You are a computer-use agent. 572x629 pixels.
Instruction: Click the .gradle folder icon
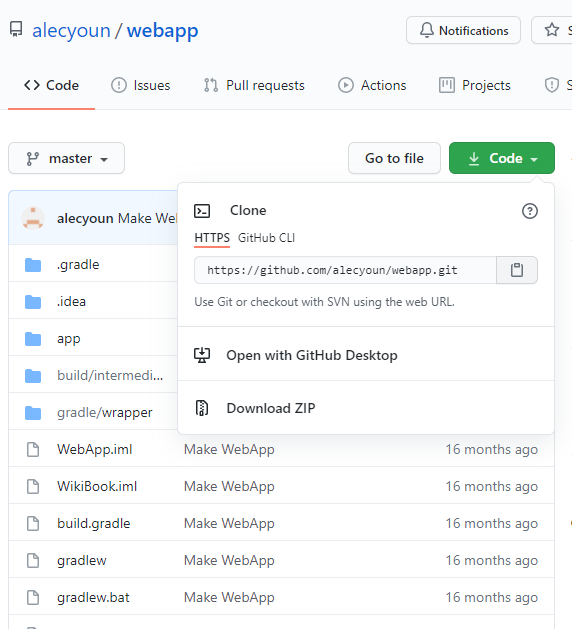33,265
